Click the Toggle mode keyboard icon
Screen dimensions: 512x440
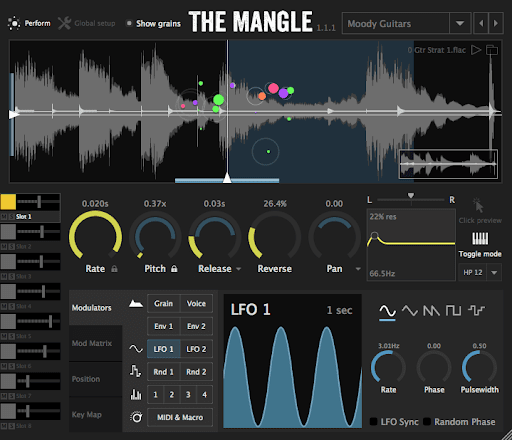[x=480, y=238]
